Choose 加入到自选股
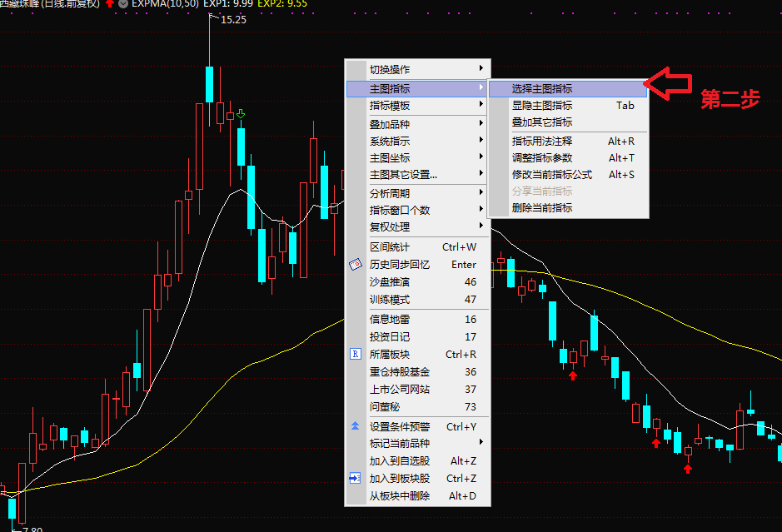 pyautogui.click(x=418, y=460)
